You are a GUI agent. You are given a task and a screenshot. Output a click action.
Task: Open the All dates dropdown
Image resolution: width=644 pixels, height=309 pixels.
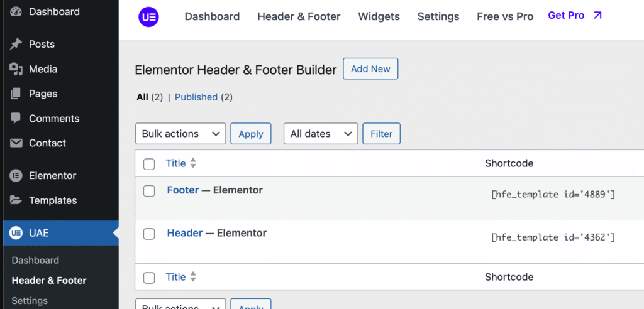tap(321, 134)
